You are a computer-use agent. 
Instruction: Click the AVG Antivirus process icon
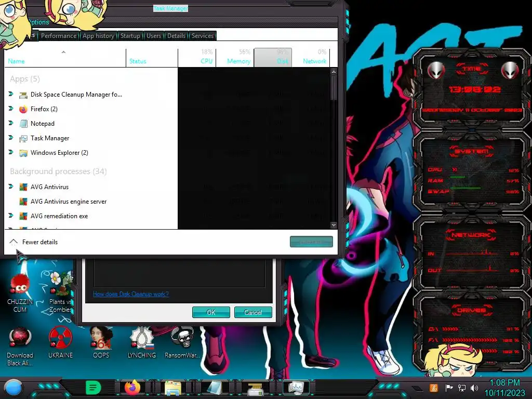23,187
